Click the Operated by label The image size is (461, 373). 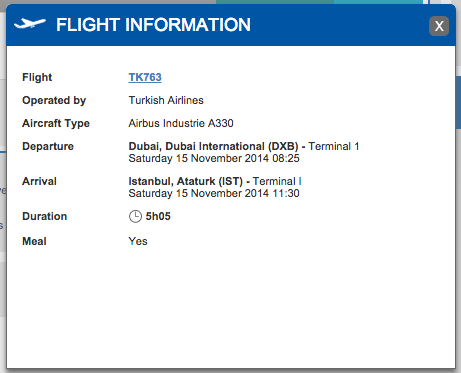54,100
